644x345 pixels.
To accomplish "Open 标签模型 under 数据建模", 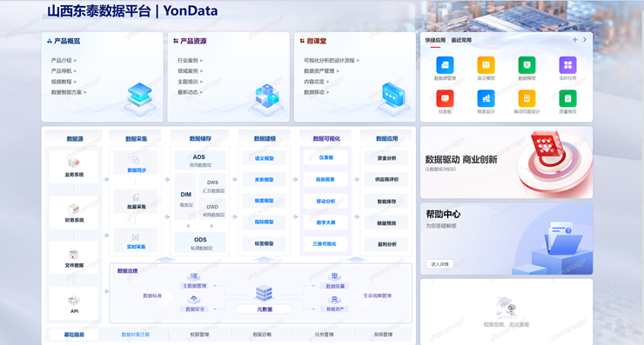I will pos(264,243).
